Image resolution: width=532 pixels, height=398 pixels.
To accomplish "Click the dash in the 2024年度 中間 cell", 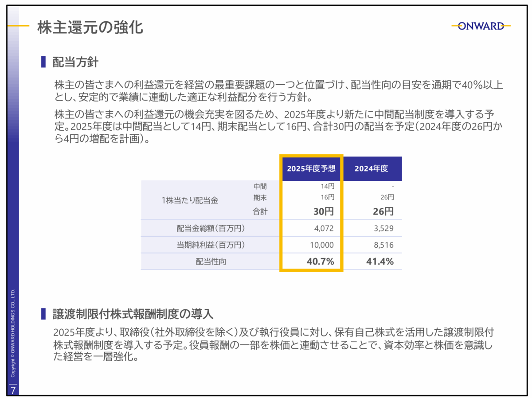I will click(x=393, y=187).
